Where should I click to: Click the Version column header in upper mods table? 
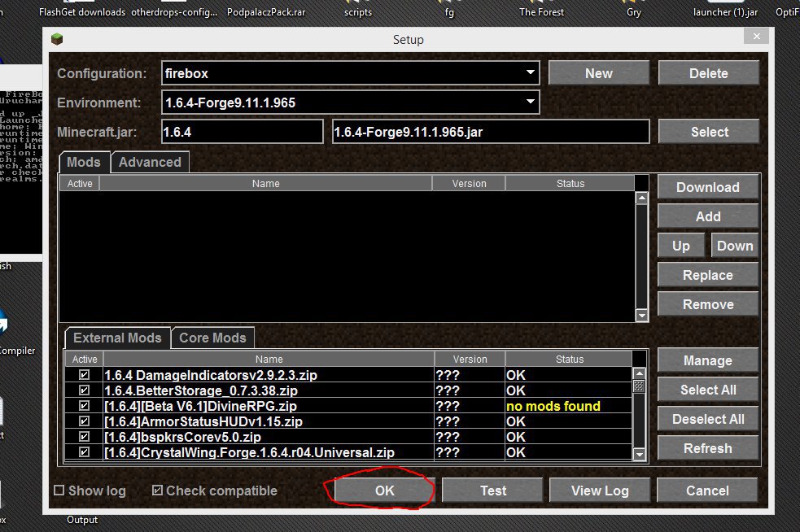click(x=469, y=183)
